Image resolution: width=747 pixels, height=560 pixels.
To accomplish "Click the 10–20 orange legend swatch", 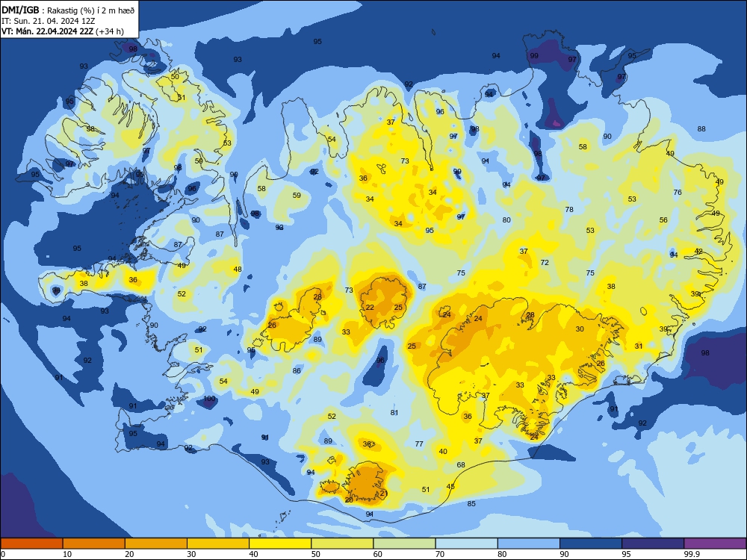I will [94, 544].
